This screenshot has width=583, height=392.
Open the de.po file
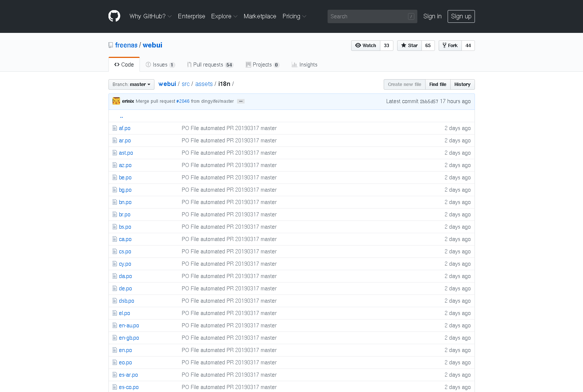125,288
